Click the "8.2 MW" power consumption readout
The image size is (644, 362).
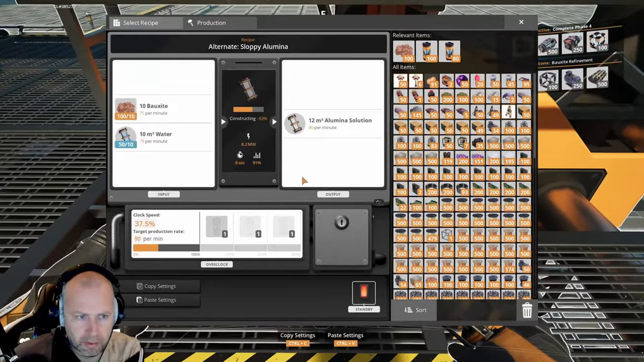[x=248, y=144]
